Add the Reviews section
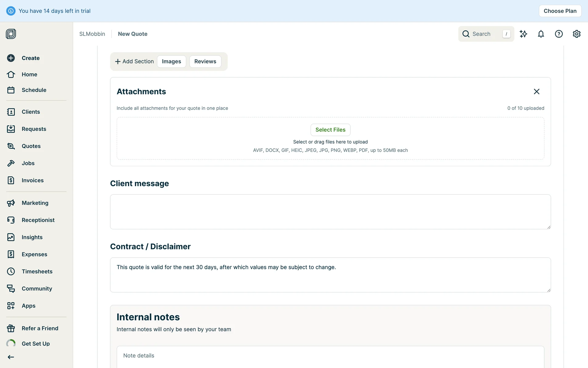 205,62
